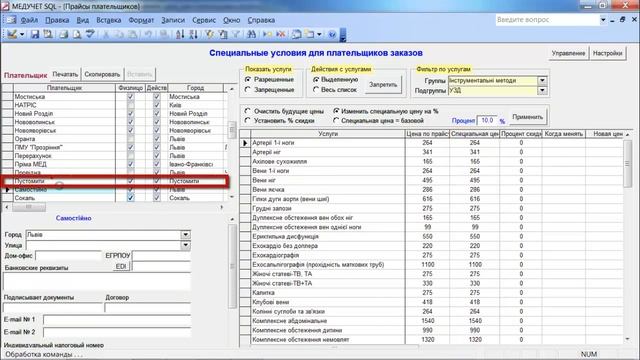Click the Help question mark icon
Screen dimensions: 640x360
pos(332,34)
